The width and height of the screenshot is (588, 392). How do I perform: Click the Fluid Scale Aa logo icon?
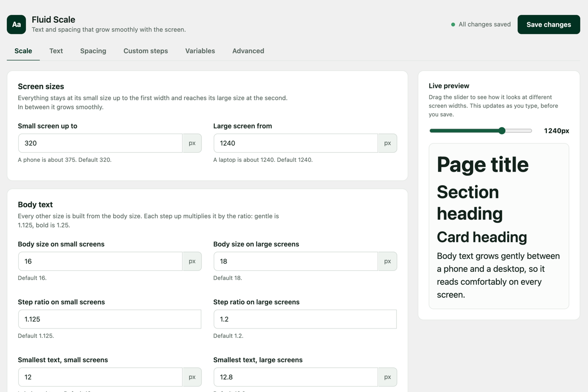(16, 24)
